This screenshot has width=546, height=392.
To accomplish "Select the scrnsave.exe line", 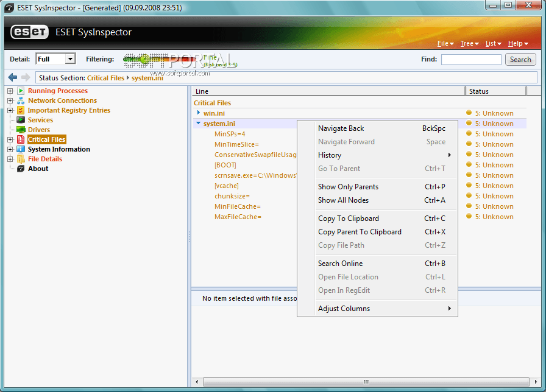I will 255,175.
